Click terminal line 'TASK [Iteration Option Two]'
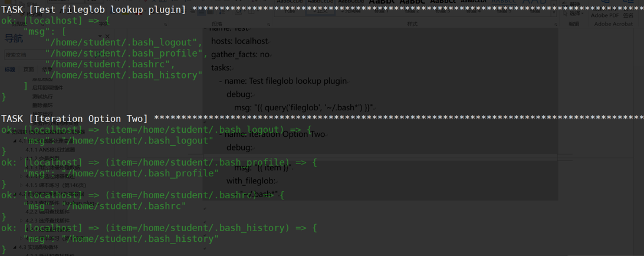The width and height of the screenshot is (644, 256). pos(74,119)
